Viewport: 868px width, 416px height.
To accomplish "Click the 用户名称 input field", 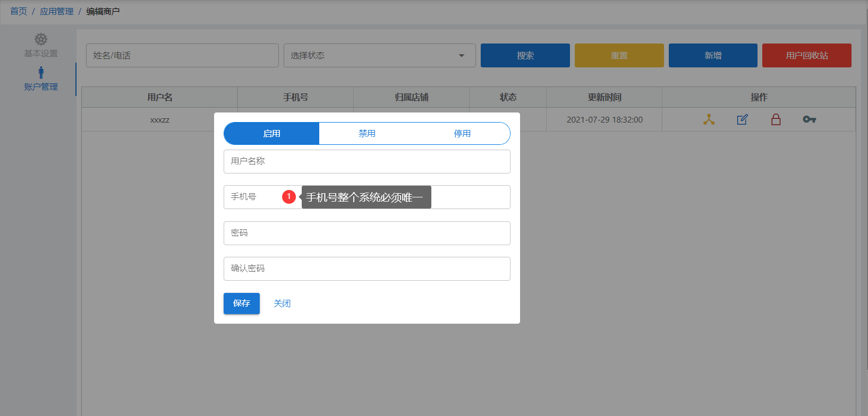I will pyautogui.click(x=367, y=161).
